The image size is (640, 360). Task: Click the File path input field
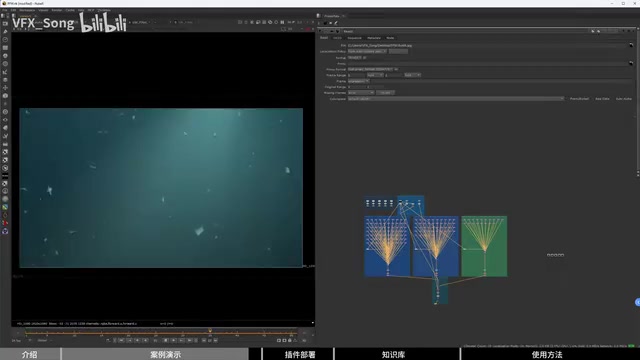point(487,45)
